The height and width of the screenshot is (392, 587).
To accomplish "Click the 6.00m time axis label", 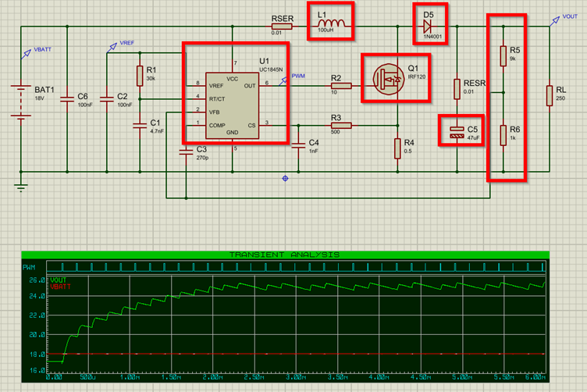I will (535, 377).
